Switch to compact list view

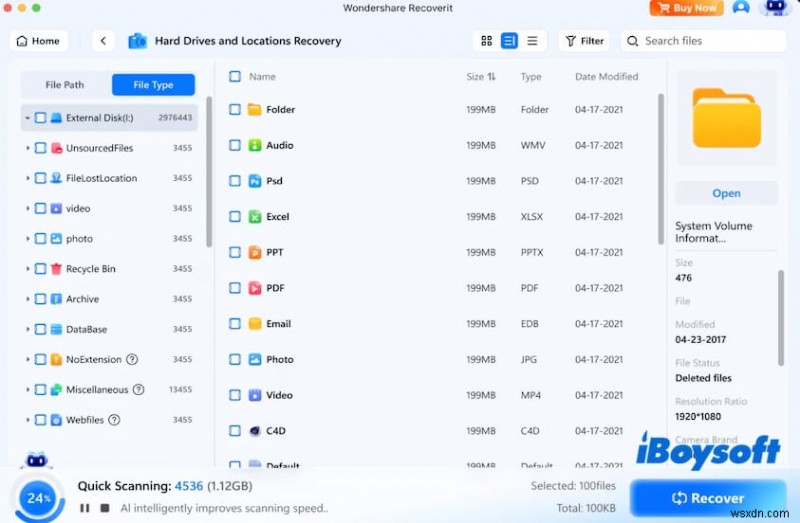click(532, 41)
